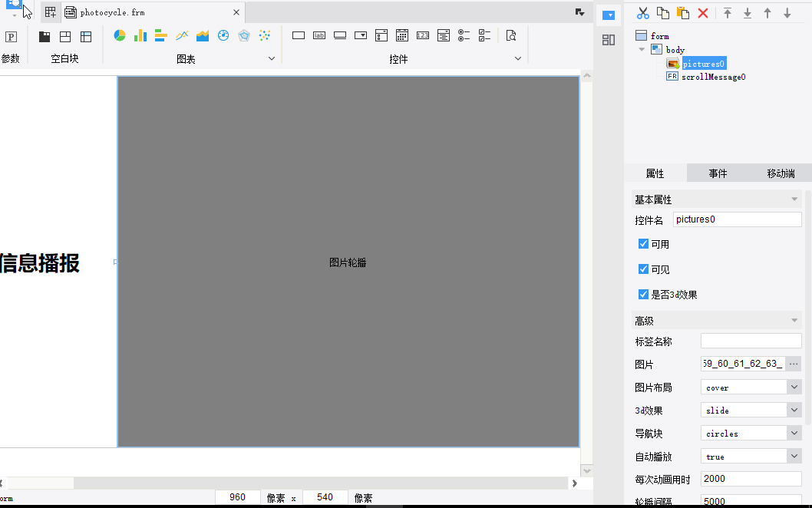Insert a radar chart
Viewport: 812px width, 508px height.
[x=244, y=35]
